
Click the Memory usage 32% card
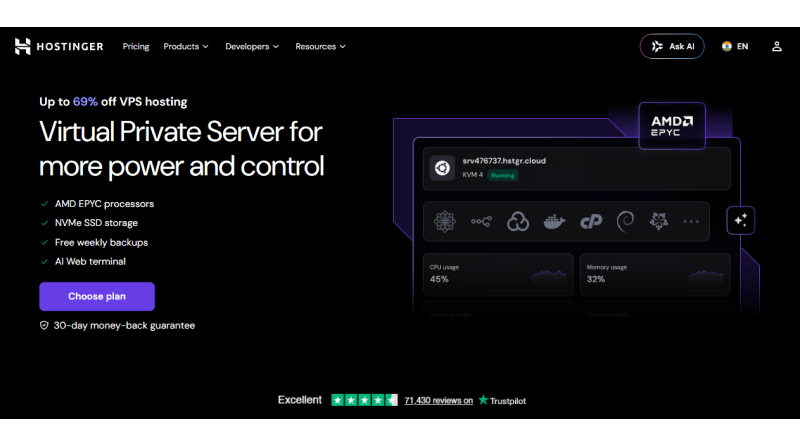coord(655,274)
